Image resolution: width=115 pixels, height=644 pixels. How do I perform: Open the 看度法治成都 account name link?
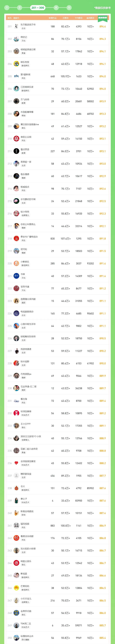point(27,536)
